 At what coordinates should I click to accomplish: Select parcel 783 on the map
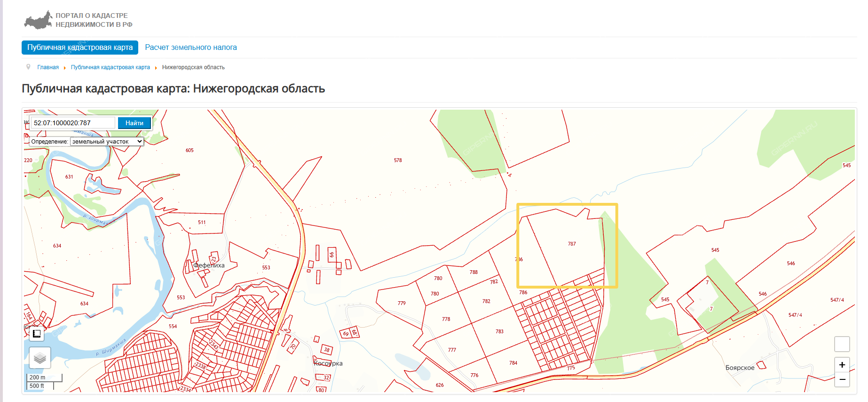pos(499,331)
